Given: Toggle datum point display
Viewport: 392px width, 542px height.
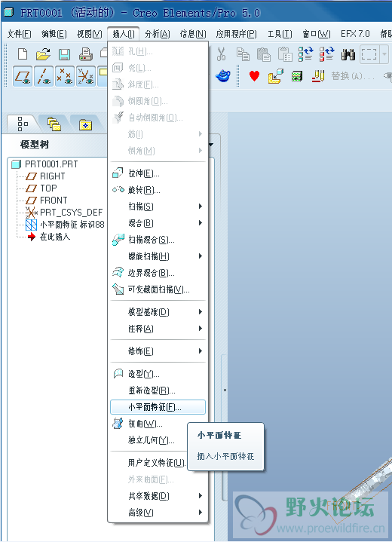Looking at the screenshot, I should click(x=65, y=76).
